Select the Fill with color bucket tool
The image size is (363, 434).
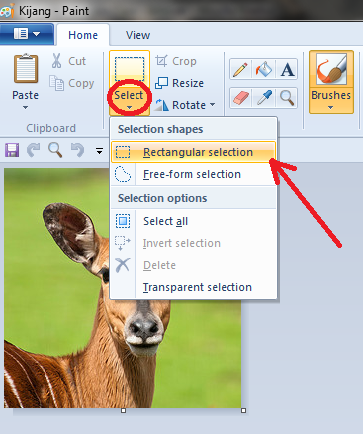264,69
